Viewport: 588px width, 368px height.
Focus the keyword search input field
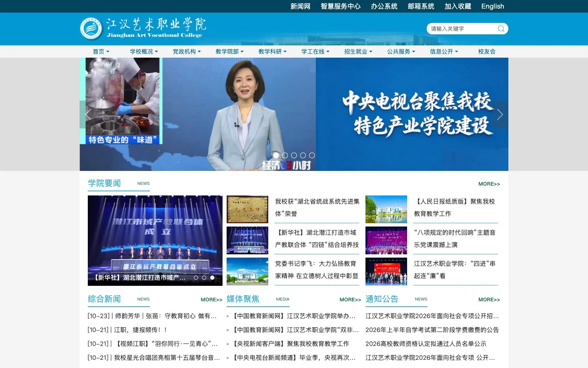click(x=461, y=29)
